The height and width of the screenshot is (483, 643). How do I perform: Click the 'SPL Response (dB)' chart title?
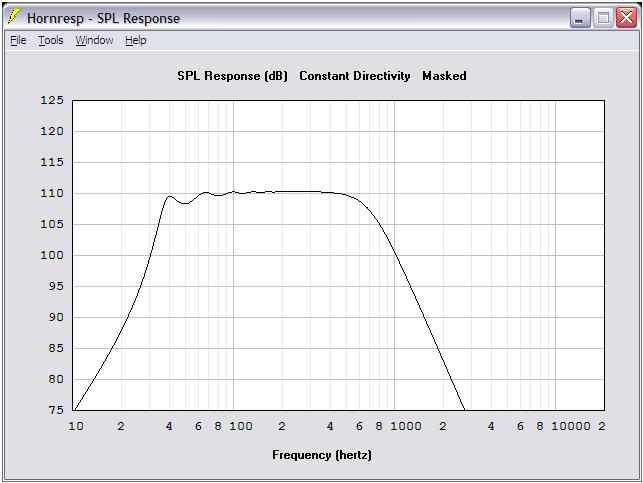pos(233,76)
